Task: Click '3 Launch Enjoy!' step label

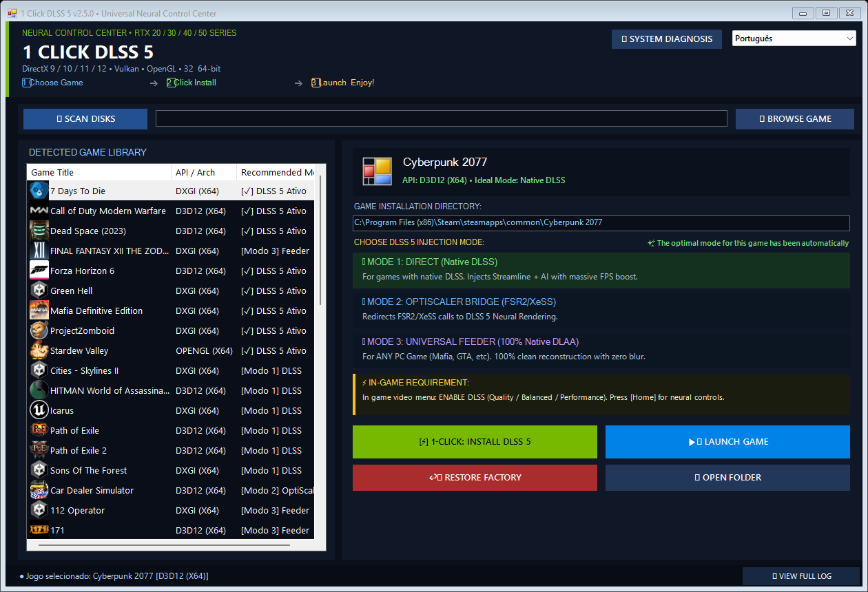Action: [x=343, y=83]
